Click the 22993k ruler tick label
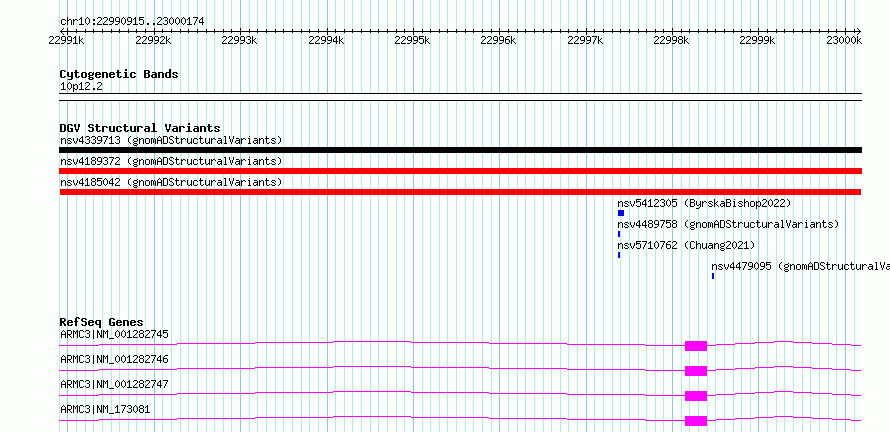This screenshot has height=432, width=890. coord(240,40)
